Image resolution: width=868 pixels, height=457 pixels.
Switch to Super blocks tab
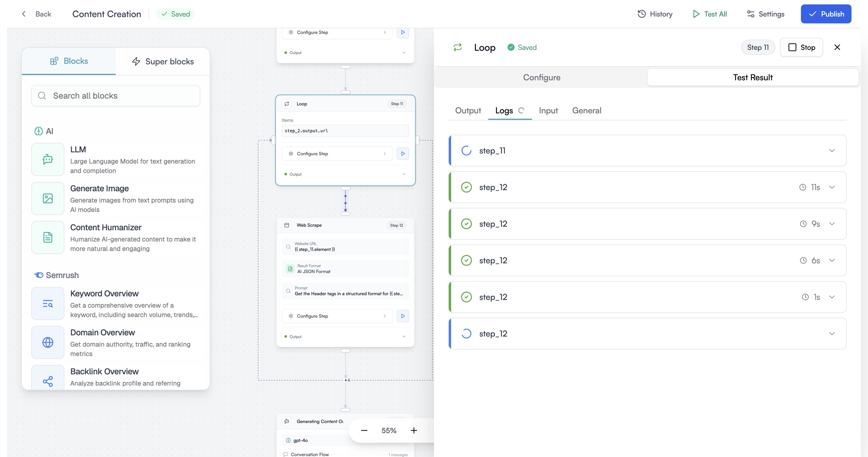tap(163, 62)
